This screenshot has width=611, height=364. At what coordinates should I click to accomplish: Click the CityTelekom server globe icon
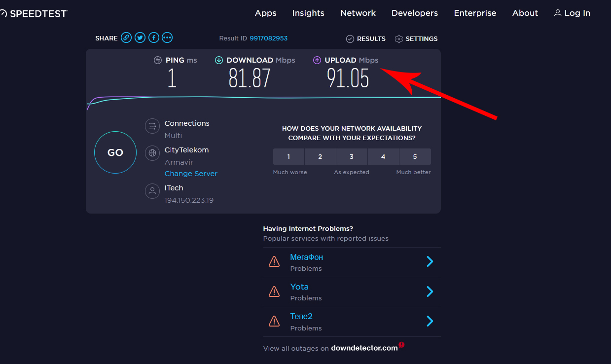tap(152, 153)
